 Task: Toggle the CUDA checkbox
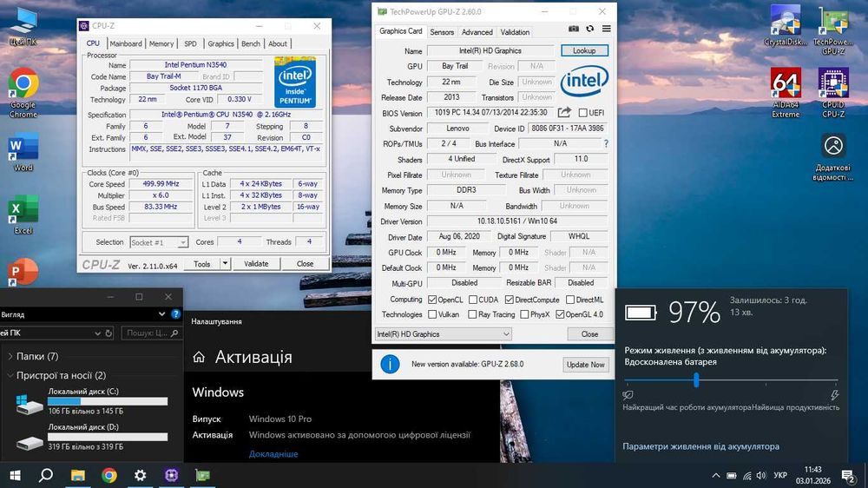click(x=473, y=300)
